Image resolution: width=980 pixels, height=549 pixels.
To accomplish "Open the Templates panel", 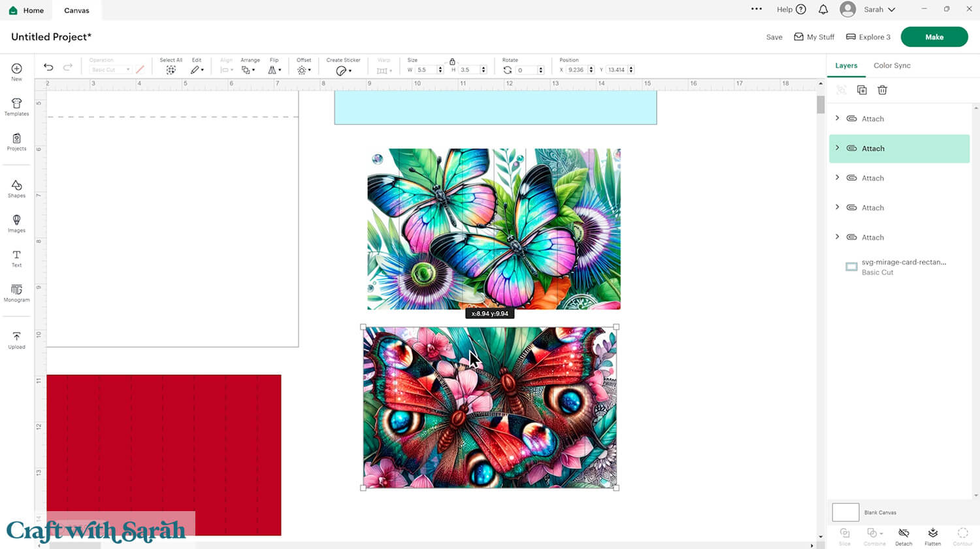I will tap(16, 107).
